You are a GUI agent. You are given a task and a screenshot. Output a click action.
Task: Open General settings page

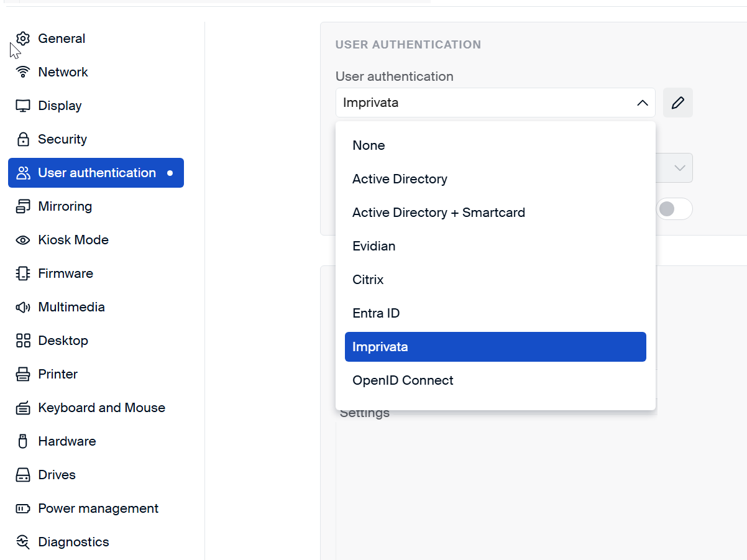coord(96,39)
